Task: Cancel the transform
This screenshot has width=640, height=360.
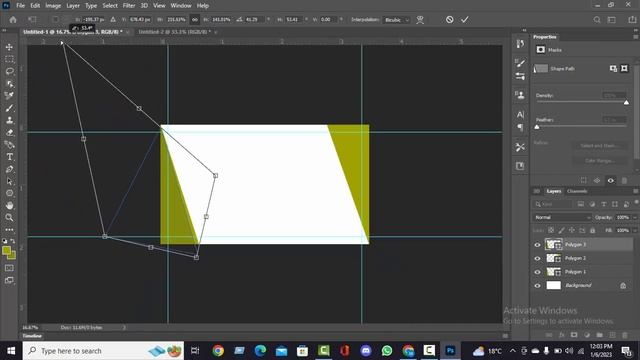Action: (x=449, y=20)
